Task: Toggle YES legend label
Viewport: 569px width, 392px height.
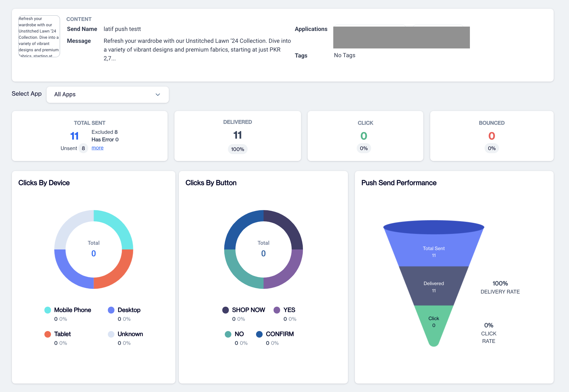Action: (x=289, y=310)
